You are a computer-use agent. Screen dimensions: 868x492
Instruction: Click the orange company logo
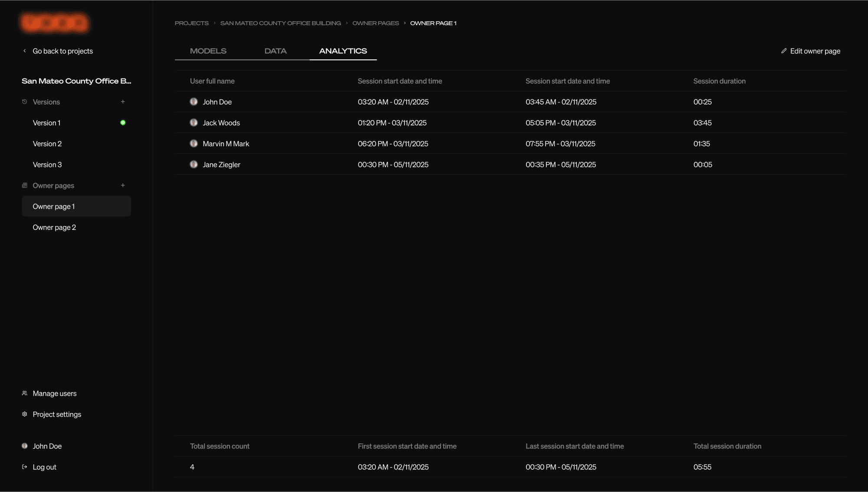[x=54, y=23]
